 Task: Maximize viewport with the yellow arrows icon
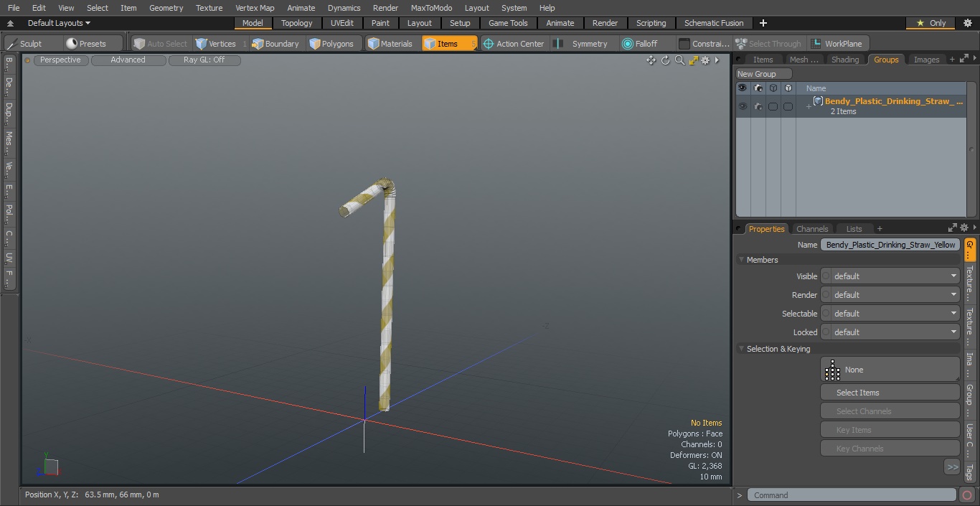point(693,60)
